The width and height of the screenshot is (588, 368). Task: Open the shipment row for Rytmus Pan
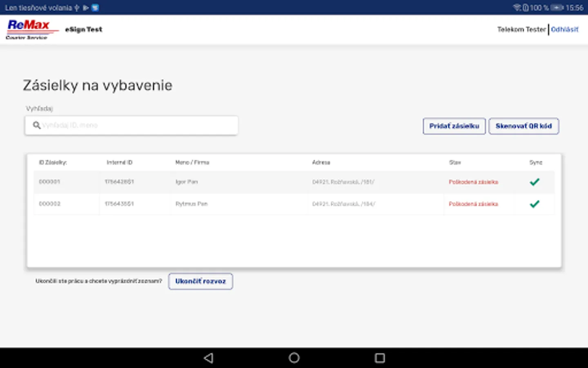click(x=294, y=204)
